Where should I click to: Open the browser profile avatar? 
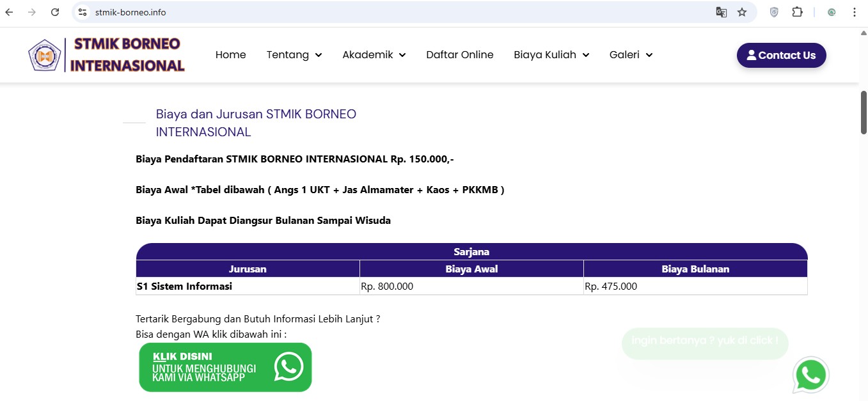pyautogui.click(x=832, y=12)
